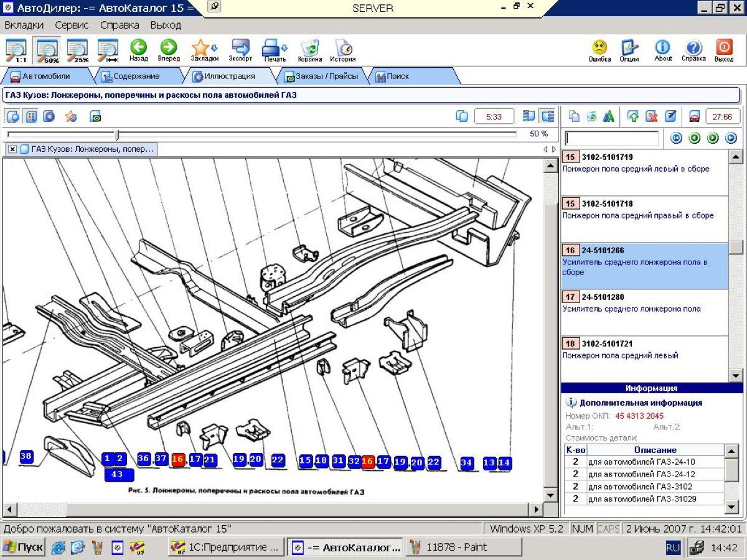
Task: Open the Закладки dropdown arrow
Action: (x=215, y=48)
